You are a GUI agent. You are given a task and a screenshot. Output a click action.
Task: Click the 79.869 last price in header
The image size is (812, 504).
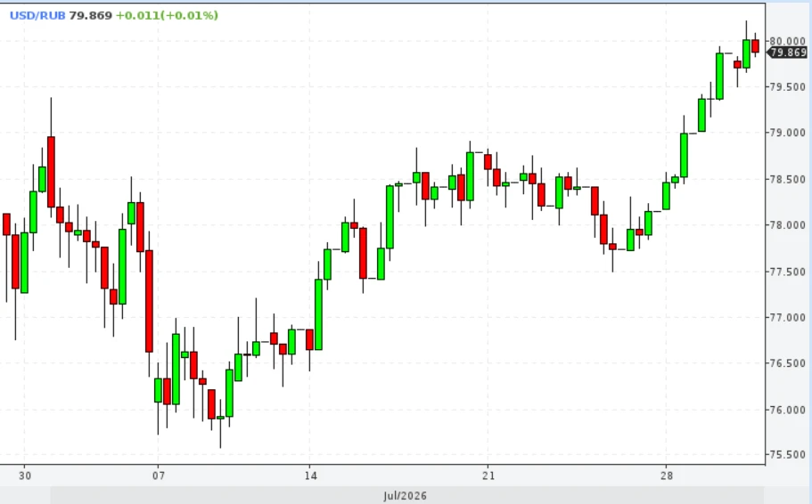[91, 15]
